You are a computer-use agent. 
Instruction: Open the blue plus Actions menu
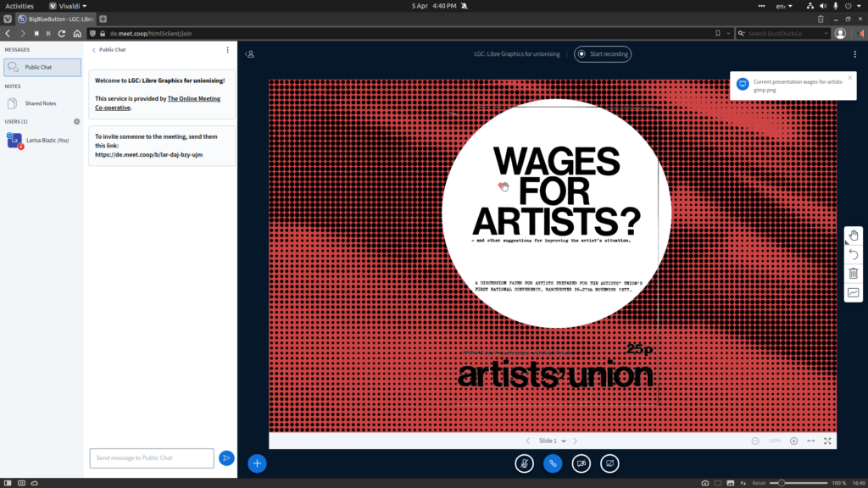tap(257, 463)
